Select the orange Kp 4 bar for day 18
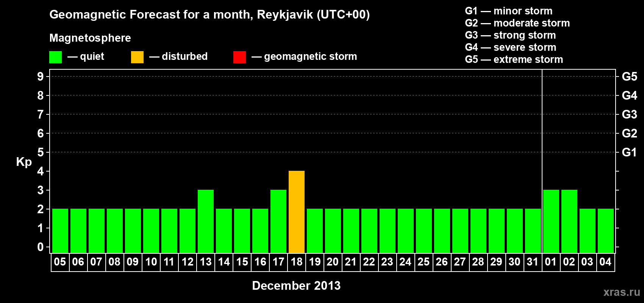 297,212
